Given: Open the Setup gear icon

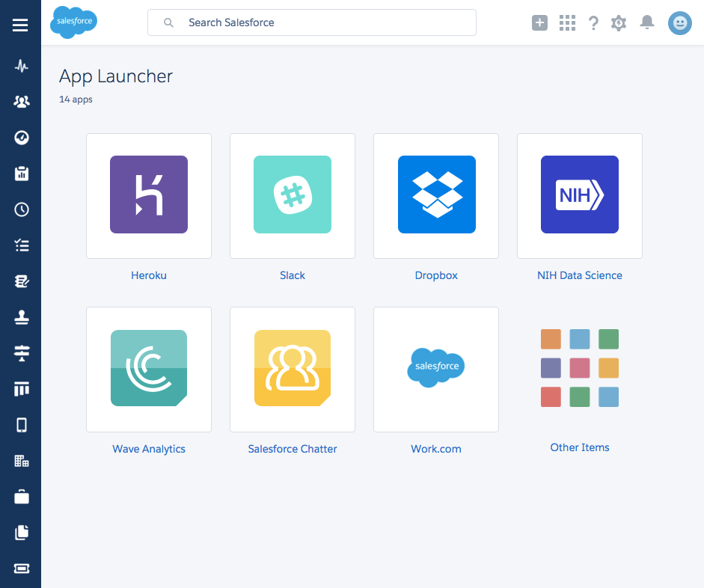Looking at the screenshot, I should 619,22.
